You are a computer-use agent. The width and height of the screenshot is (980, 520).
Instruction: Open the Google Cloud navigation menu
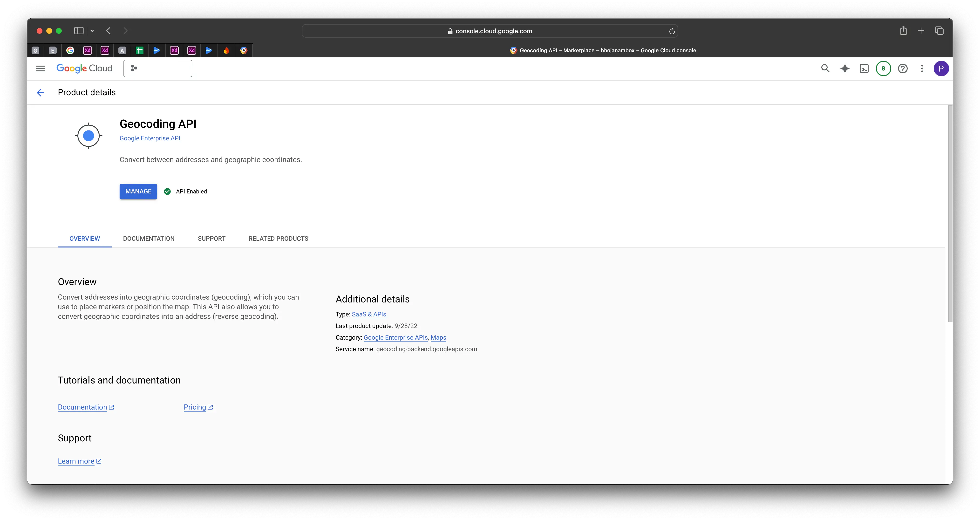point(40,68)
